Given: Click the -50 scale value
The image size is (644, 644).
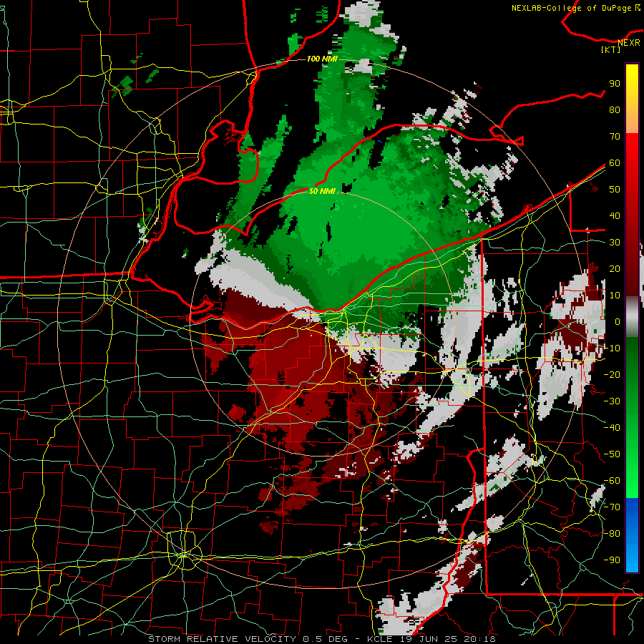Looking at the screenshot, I should click(612, 454).
